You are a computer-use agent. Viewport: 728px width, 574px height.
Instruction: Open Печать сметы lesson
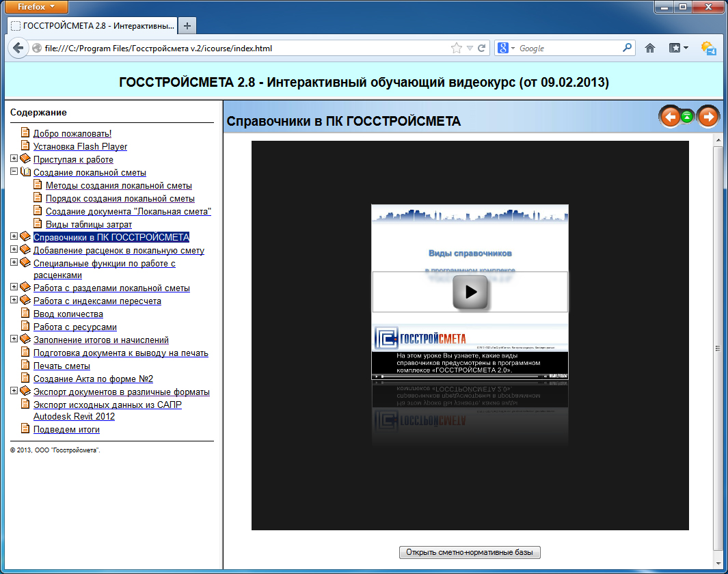tap(62, 366)
